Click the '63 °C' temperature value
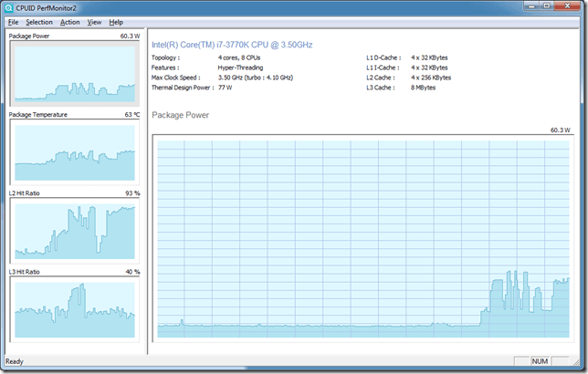588x374 pixels. coord(132,115)
